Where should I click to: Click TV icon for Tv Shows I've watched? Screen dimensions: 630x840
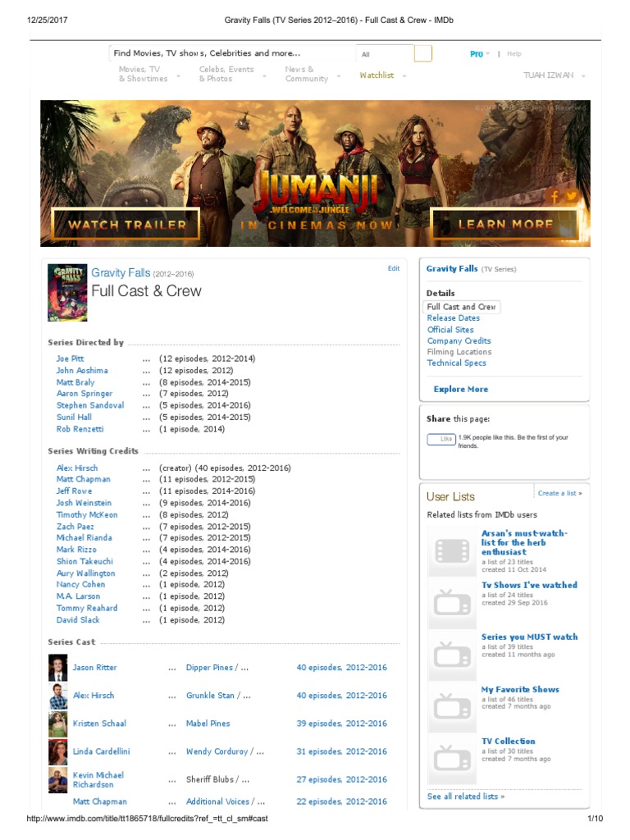pos(452,603)
